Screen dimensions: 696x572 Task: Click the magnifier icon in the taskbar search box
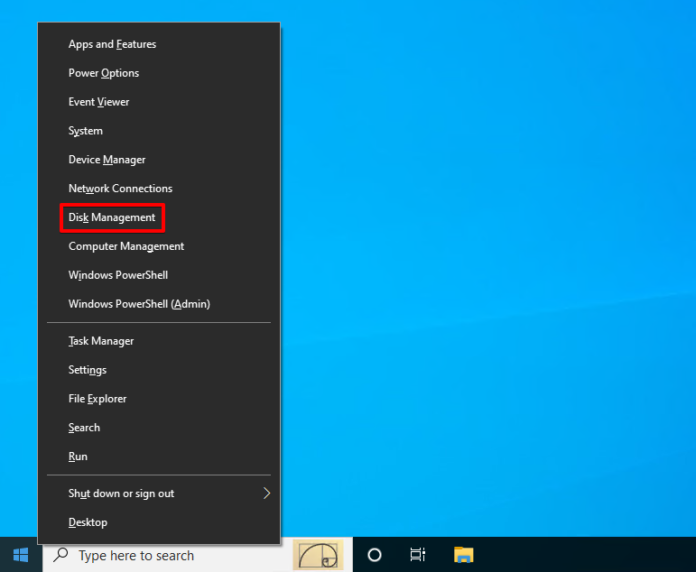click(61, 555)
